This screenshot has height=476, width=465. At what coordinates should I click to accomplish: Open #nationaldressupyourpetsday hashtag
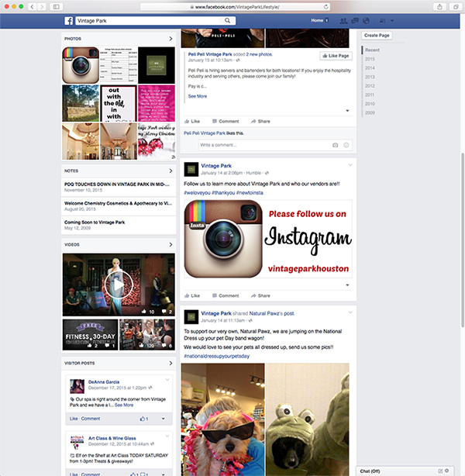tap(217, 356)
